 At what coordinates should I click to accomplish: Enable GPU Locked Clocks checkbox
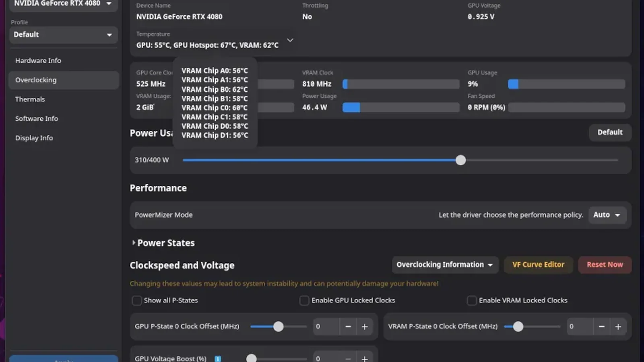pos(304,300)
